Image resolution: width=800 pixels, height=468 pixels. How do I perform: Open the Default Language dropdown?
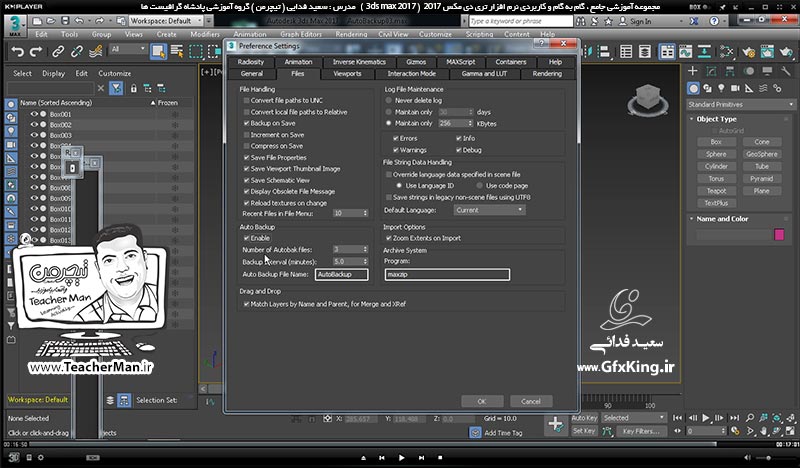[x=489, y=210]
